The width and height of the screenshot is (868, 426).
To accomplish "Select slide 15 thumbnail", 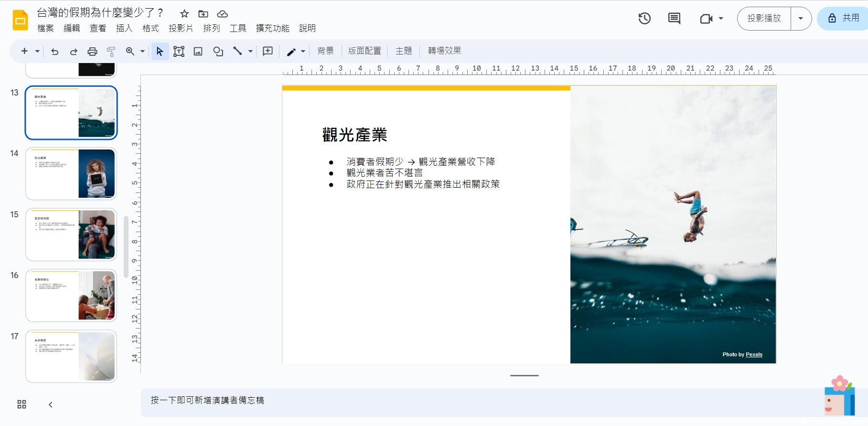I will [x=71, y=234].
